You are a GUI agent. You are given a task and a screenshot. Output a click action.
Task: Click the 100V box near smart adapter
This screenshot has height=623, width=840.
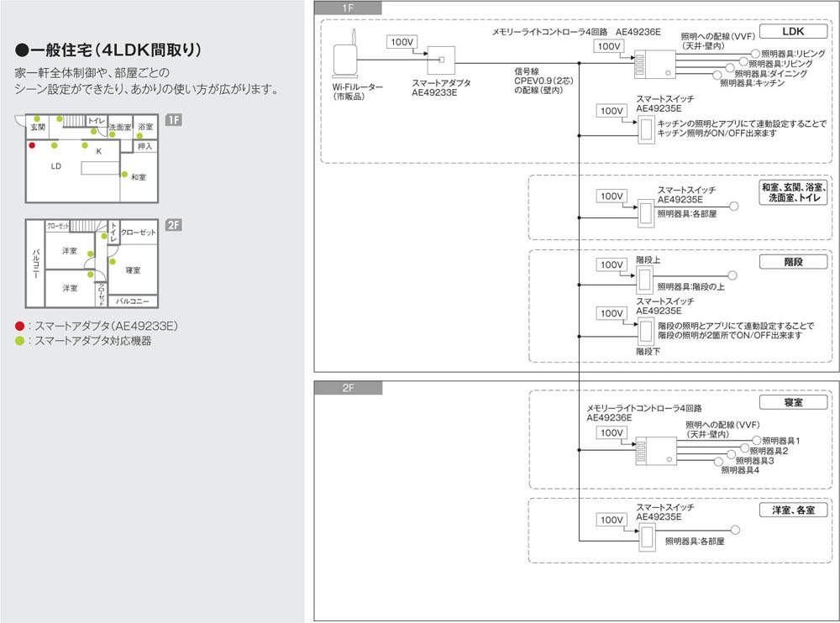(x=402, y=42)
